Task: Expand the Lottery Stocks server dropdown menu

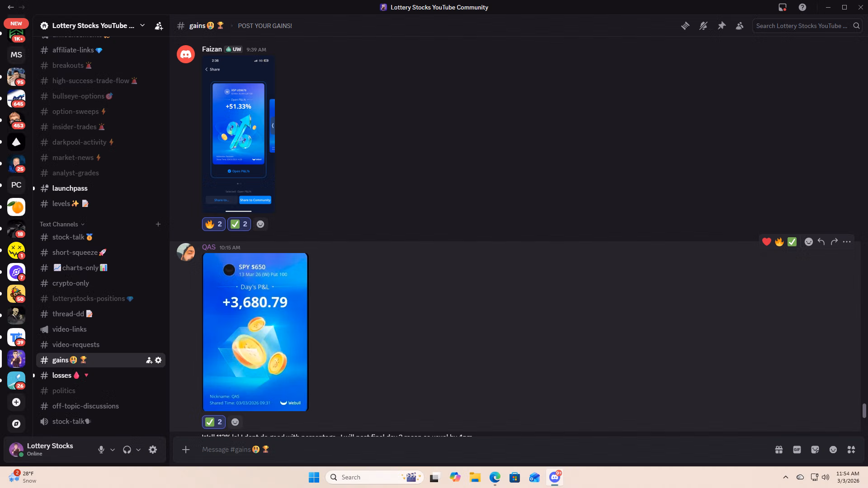Action: click(x=142, y=25)
